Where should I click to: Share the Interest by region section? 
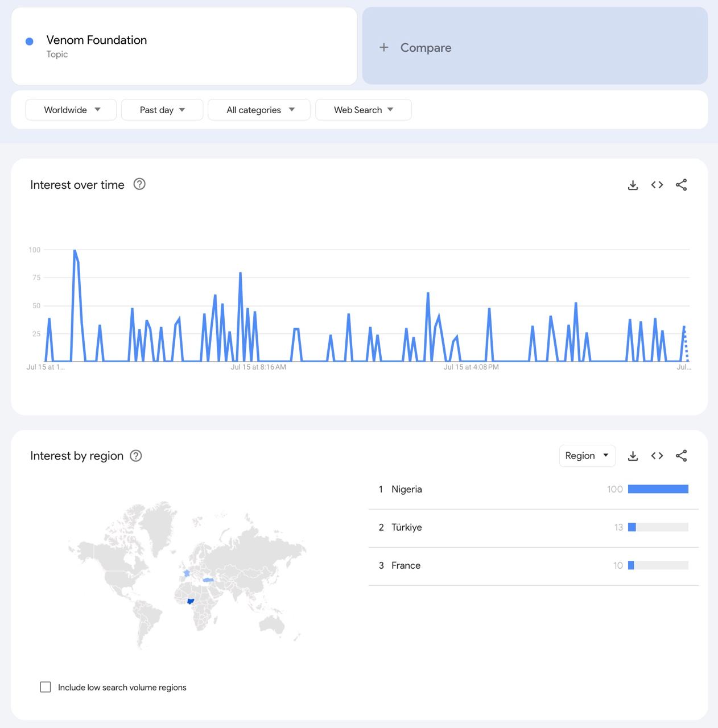[x=681, y=456]
